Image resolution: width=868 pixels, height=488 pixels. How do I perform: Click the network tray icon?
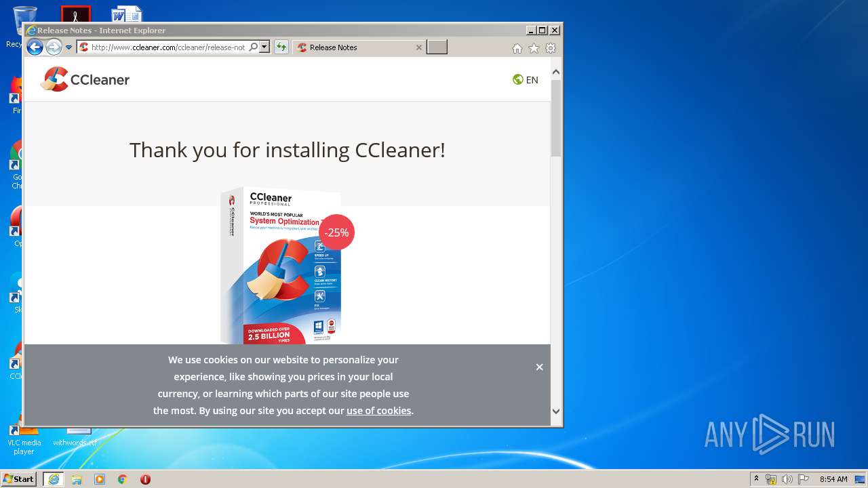(x=771, y=479)
